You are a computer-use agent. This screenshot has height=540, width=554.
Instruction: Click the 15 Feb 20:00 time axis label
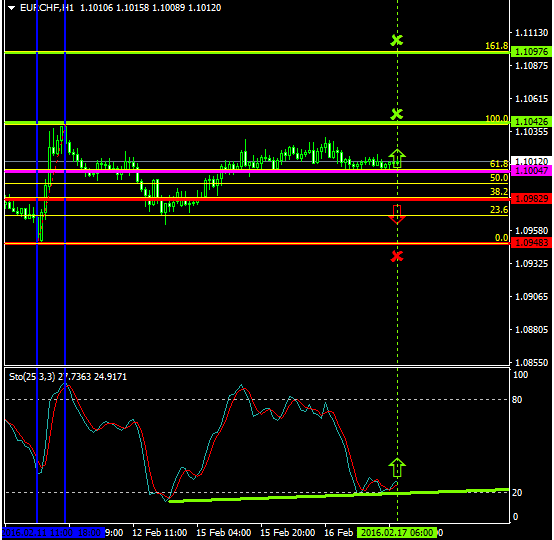coord(288,533)
